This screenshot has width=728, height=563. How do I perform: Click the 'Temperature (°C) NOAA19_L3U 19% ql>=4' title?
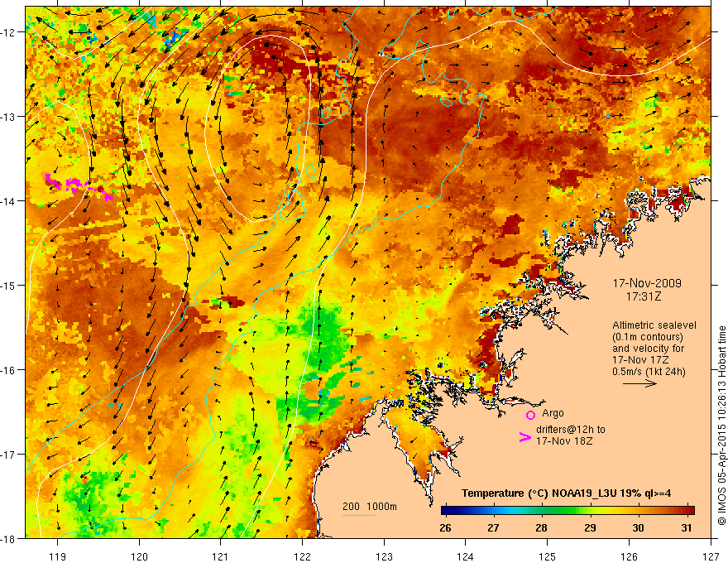click(x=567, y=493)
